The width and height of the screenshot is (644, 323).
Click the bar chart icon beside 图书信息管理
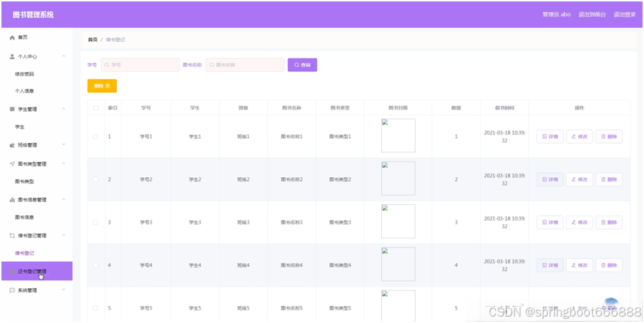click(12, 200)
